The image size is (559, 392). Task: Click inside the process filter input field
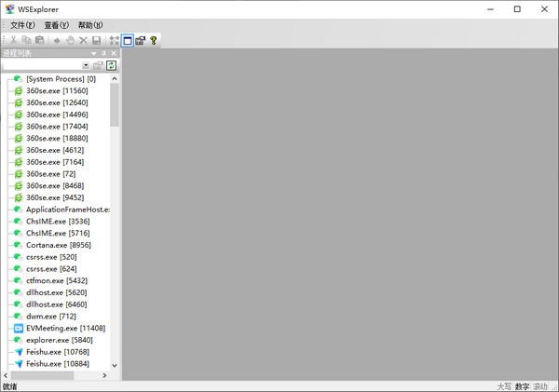click(x=42, y=65)
